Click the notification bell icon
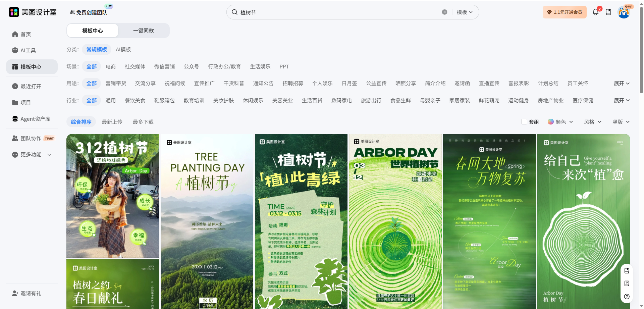644x309 pixels. pos(596,12)
